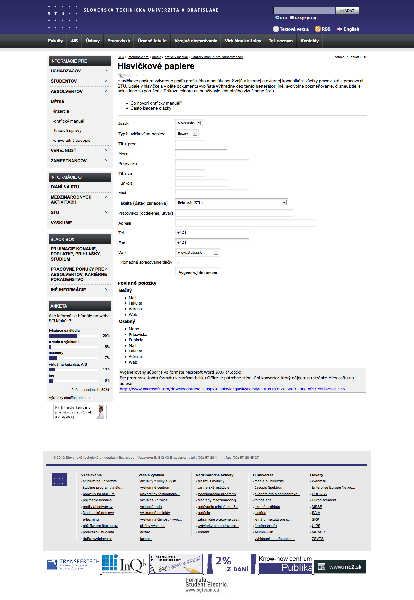414x600 pixels.
Task: Click the first poll result progress bar
Action: click(73, 336)
